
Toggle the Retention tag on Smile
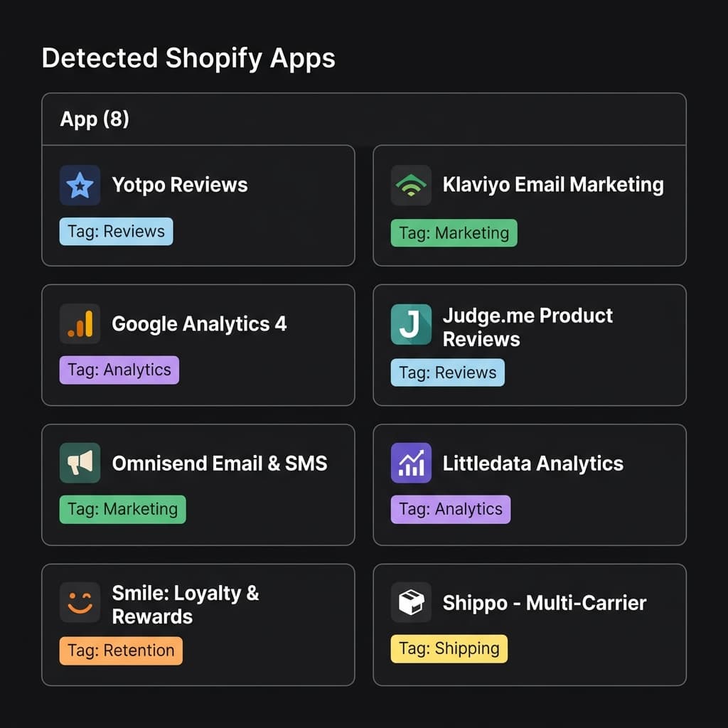click(x=120, y=651)
